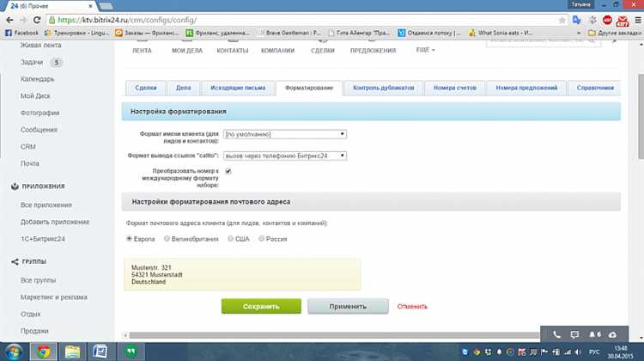Select the Россия address format
The image size is (644, 361).
point(261,238)
